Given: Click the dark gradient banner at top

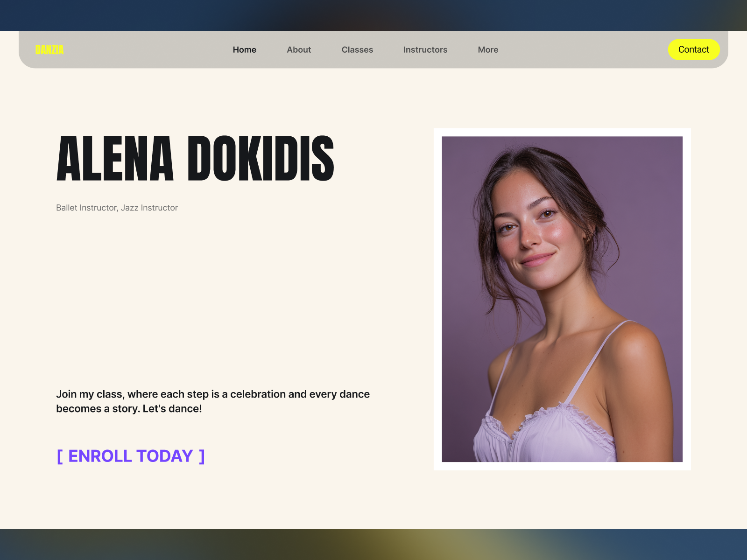Looking at the screenshot, I should tap(373, 15).
